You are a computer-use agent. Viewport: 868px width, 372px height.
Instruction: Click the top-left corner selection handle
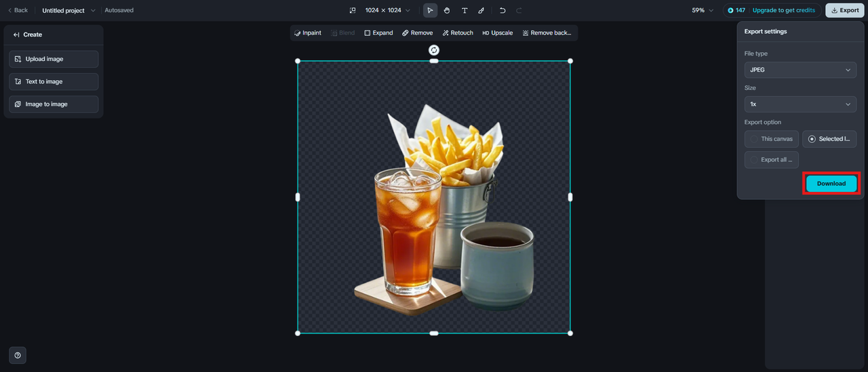[x=298, y=61]
